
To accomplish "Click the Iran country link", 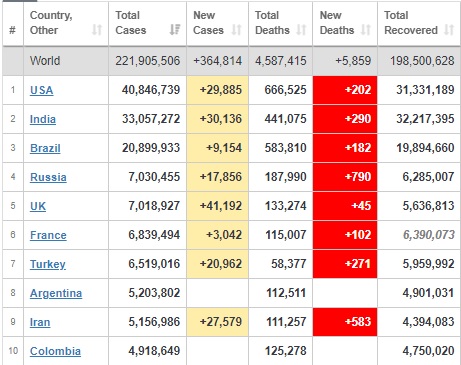I will (40, 322).
